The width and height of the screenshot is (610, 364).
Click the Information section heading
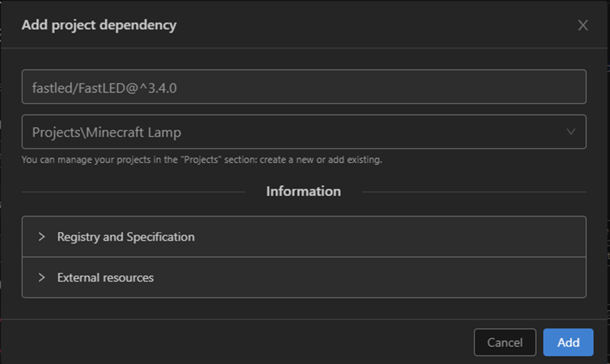click(x=303, y=191)
